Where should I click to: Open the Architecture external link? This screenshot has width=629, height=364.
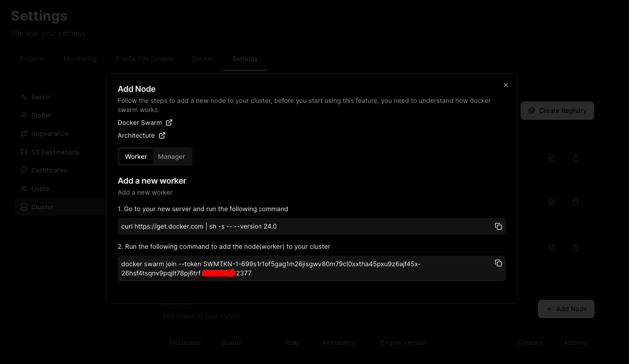click(x=142, y=135)
